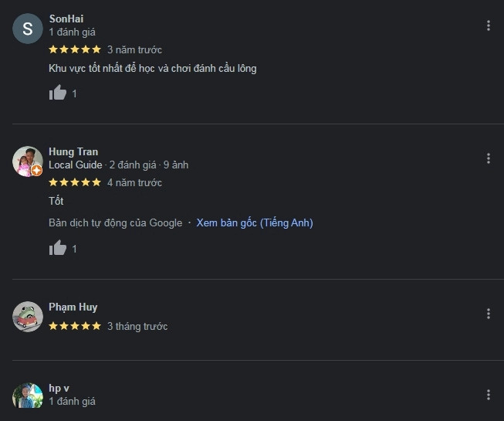
Task: Open more options menu for Hung Tran's review
Action: (x=488, y=158)
